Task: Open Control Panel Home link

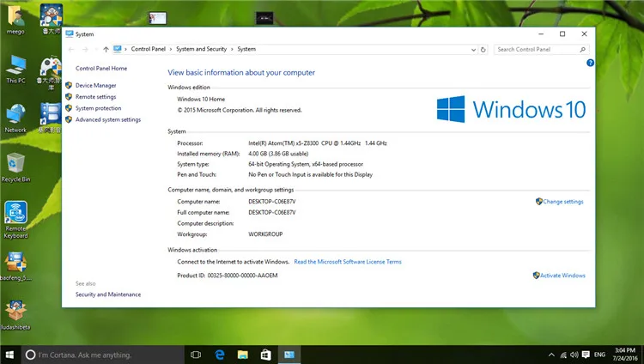Action: point(101,68)
